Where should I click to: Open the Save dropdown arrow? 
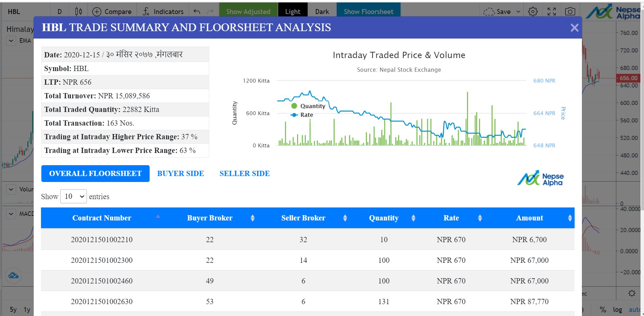coord(519,12)
